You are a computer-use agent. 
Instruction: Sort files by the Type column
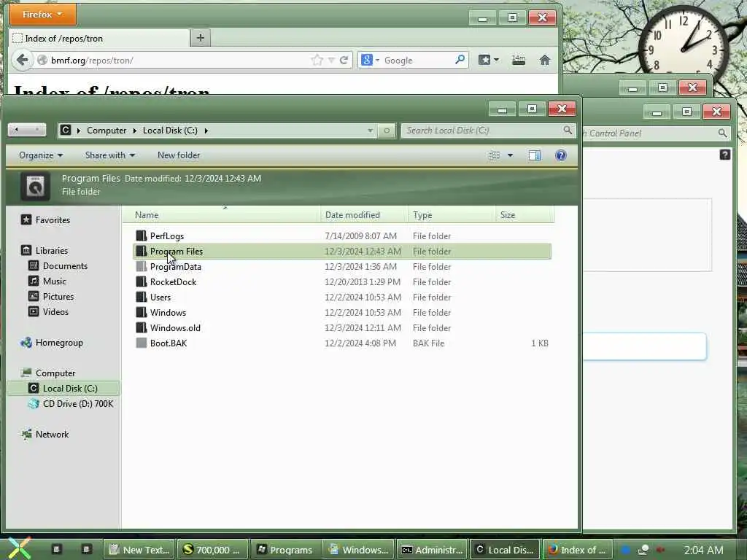tap(452, 215)
